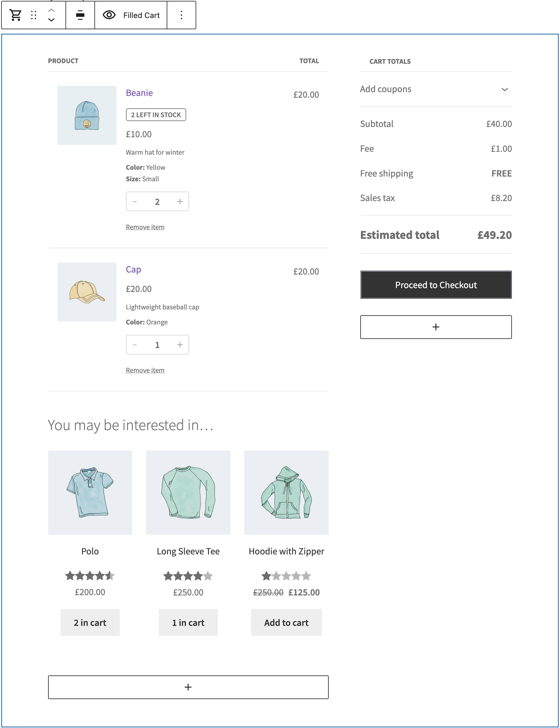The image size is (560, 728).
Task: Increase the Beanie quantity
Action: coord(180,201)
